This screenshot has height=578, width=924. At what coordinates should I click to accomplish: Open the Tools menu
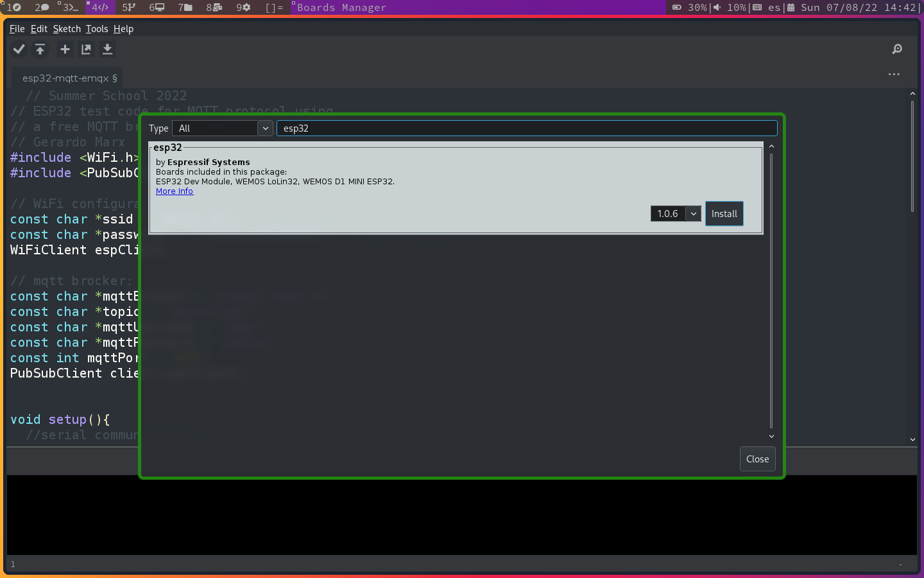97,29
